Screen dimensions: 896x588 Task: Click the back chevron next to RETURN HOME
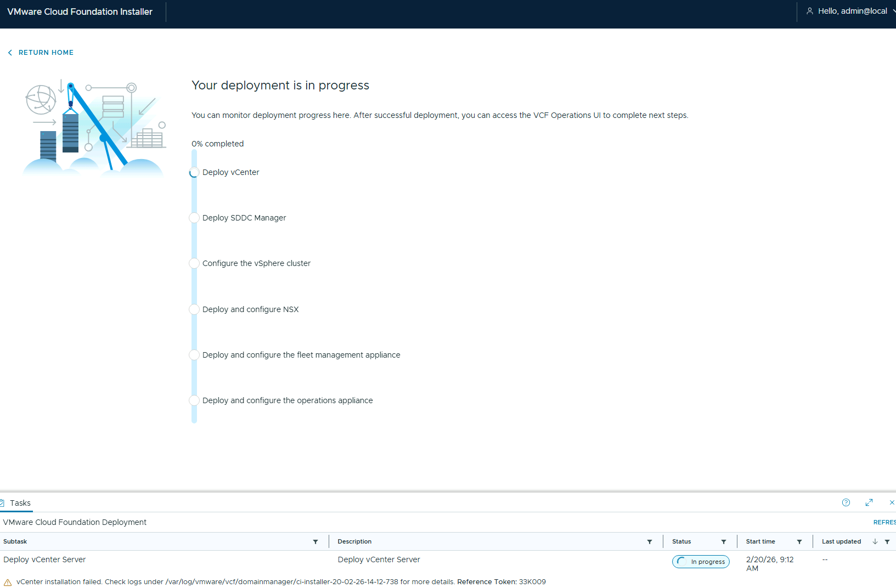coord(10,53)
